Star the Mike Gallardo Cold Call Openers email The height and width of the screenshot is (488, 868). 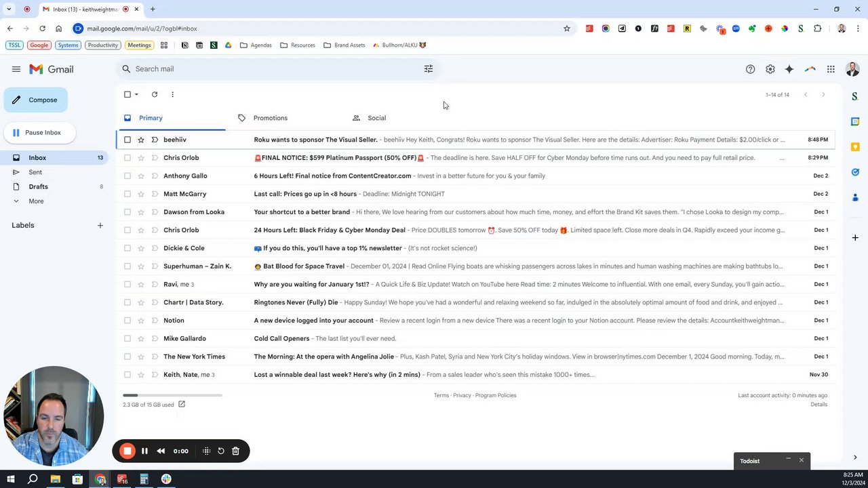141,338
